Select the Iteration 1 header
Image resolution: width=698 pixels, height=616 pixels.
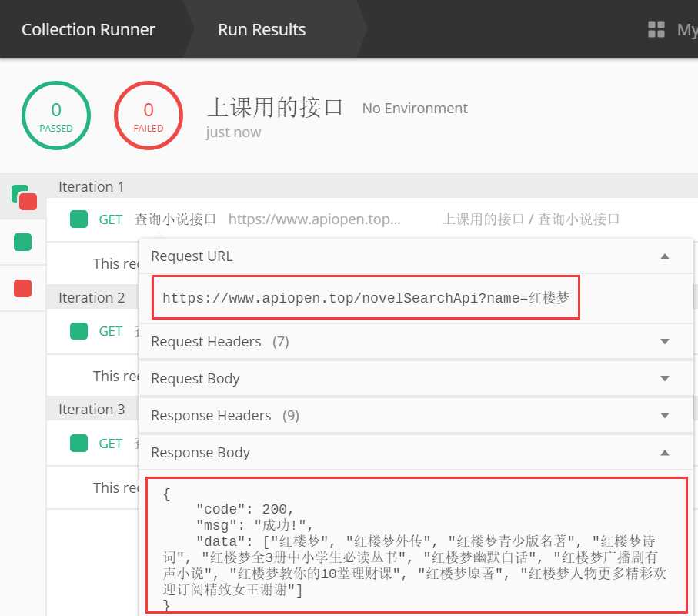(92, 186)
